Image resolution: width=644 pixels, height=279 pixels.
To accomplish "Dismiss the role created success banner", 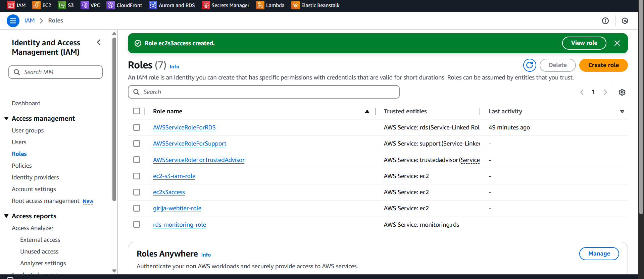I will (x=617, y=43).
